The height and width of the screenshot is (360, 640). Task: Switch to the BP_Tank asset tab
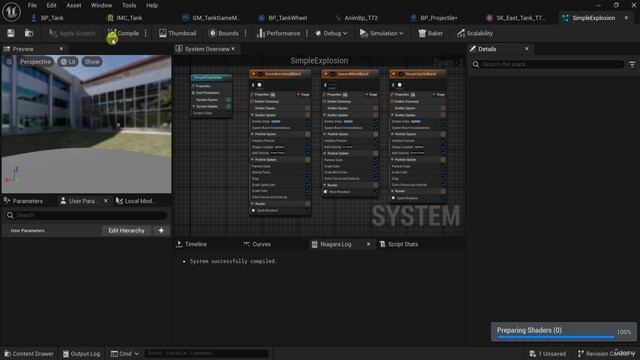click(x=52, y=18)
